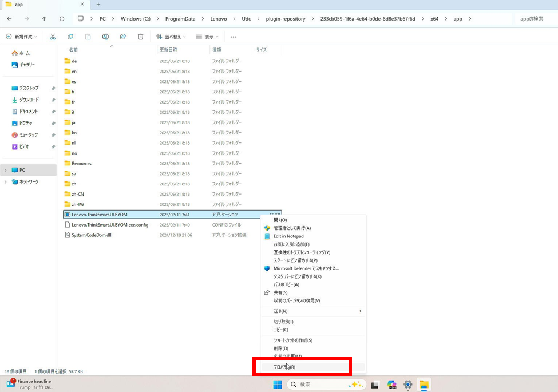Click plugin-repository in the address bar
Viewport: 558px width, 392px height.
coord(286,19)
